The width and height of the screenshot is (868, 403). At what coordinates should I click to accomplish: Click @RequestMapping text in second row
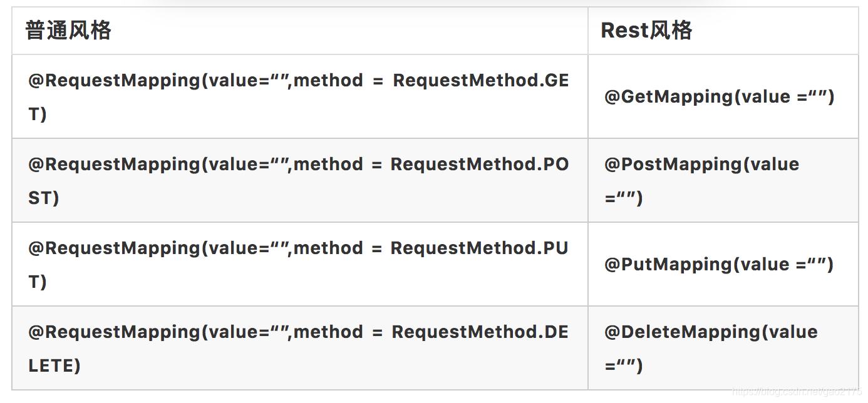coord(114,165)
